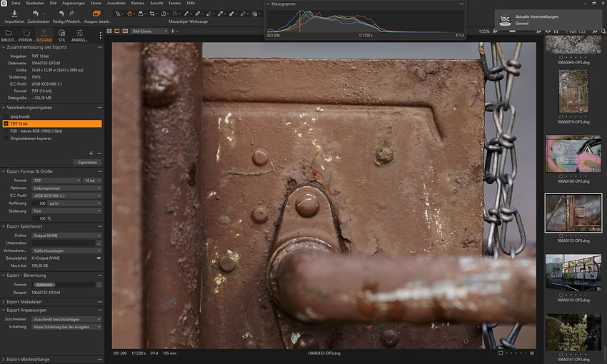This screenshot has height=364, width=607.
Task: Switch to the grid multi-view icon above the viewer
Action: 108,31
